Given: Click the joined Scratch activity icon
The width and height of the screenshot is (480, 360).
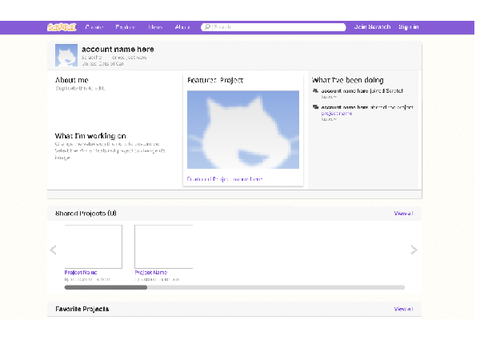Looking at the screenshot, I should [x=315, y=90].
